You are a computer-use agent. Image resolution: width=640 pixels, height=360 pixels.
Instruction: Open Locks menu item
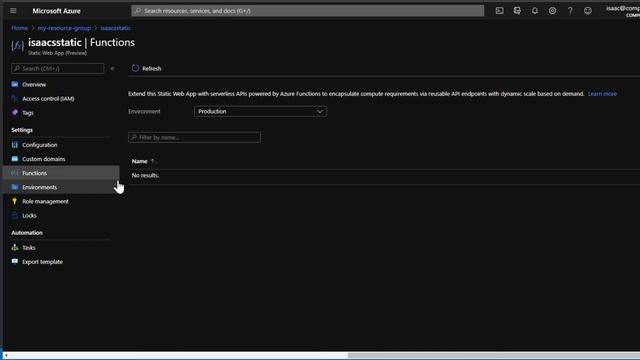click(29, 216)
